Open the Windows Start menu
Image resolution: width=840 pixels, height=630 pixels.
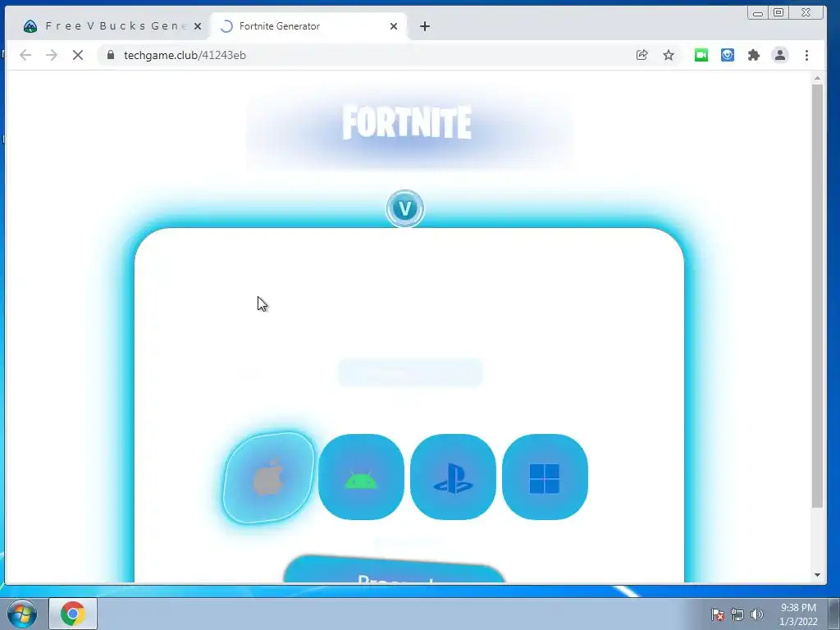22,614
